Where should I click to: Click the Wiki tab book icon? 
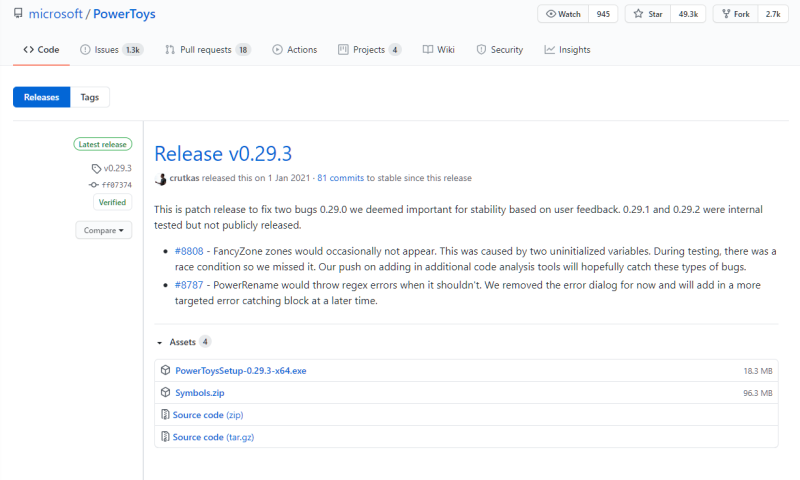pyautogui.click(x=428, y=49)
